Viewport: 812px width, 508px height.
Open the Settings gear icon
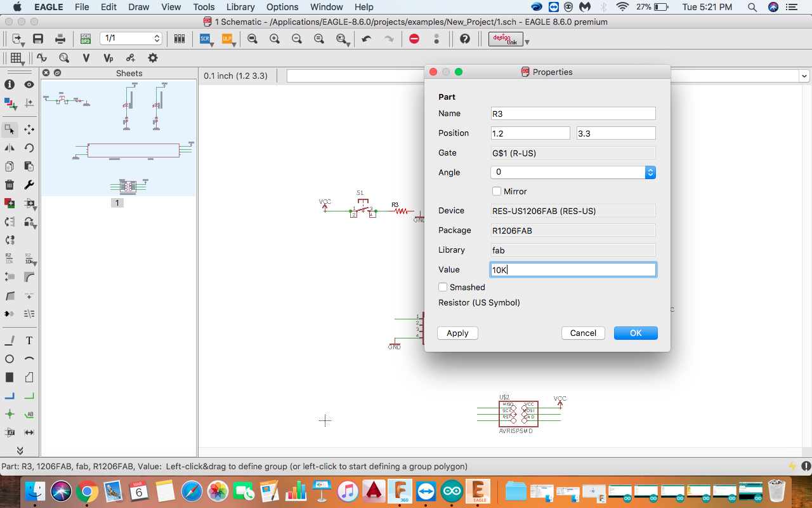tap(153, 58)
